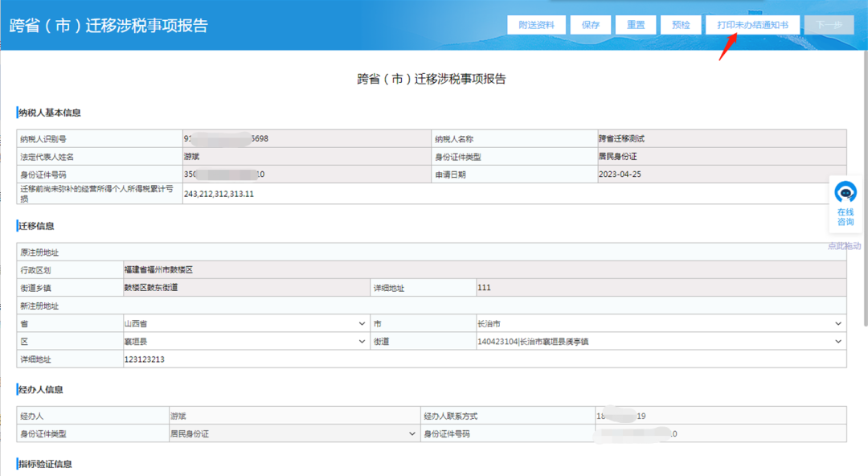Expand 身份证件类型 dropdown in 经办人信息
Image resolution: width=868 pixels, height=476 pixels.
[294, 433]
